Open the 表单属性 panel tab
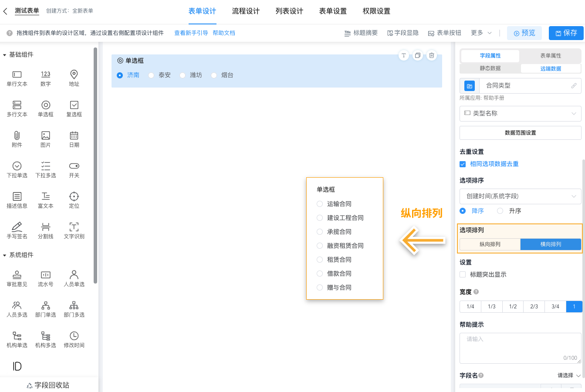 click(550, 56)
